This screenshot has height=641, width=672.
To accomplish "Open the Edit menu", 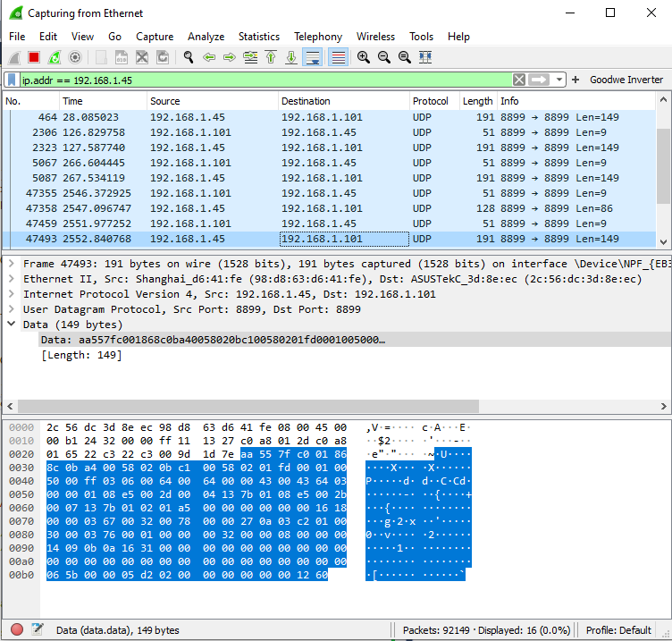I will 48,37.
